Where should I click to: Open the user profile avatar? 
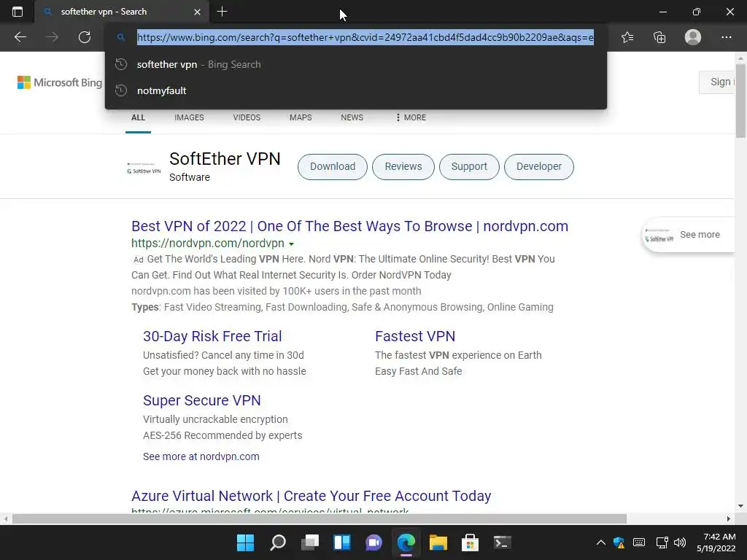click(693, 37)
